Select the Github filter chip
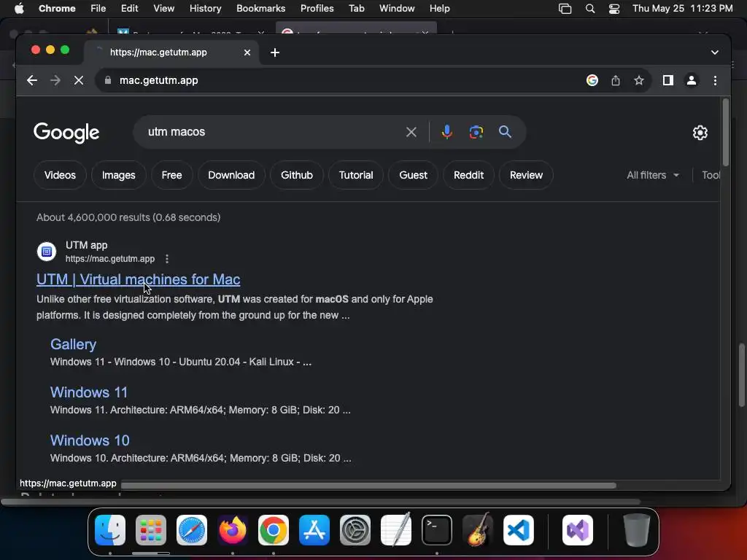Viewport: 747px width, 560px height. (297, 175)
